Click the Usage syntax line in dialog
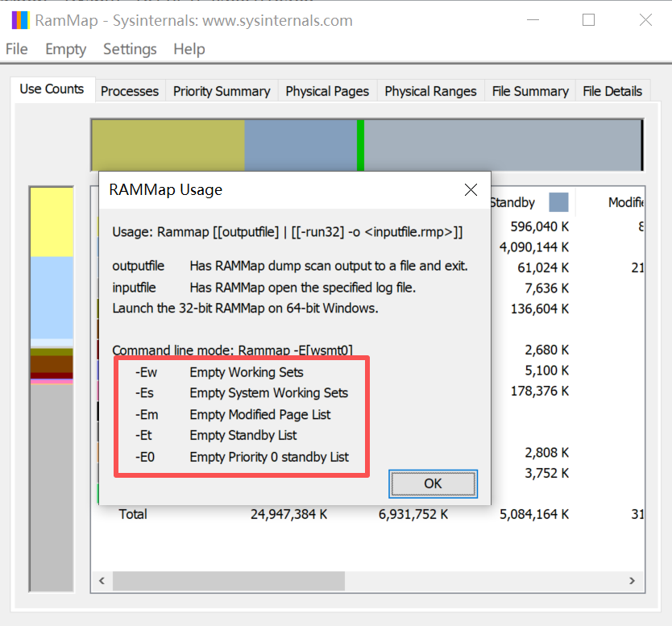Viewport: 672px width, 626px height. click(288, 232)
